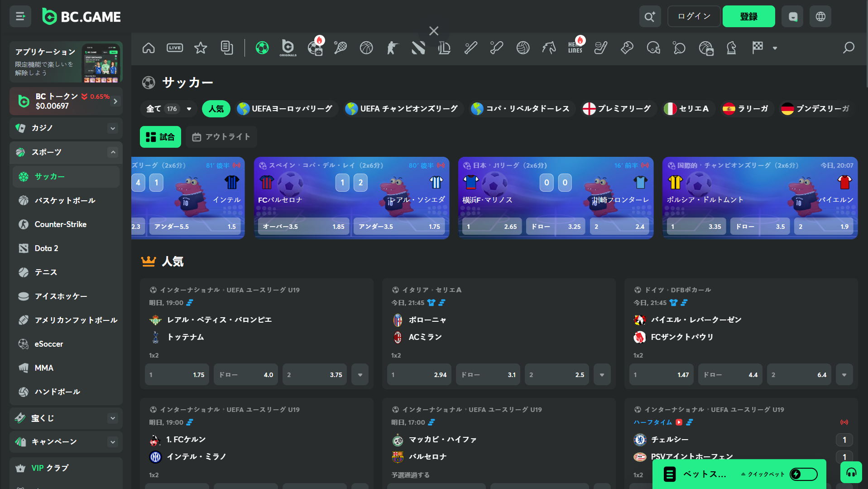The width and height of the screenshot is (868, 489).
Task: Open バスケットボール in the sidebar
Action: (x=66, y=200)
